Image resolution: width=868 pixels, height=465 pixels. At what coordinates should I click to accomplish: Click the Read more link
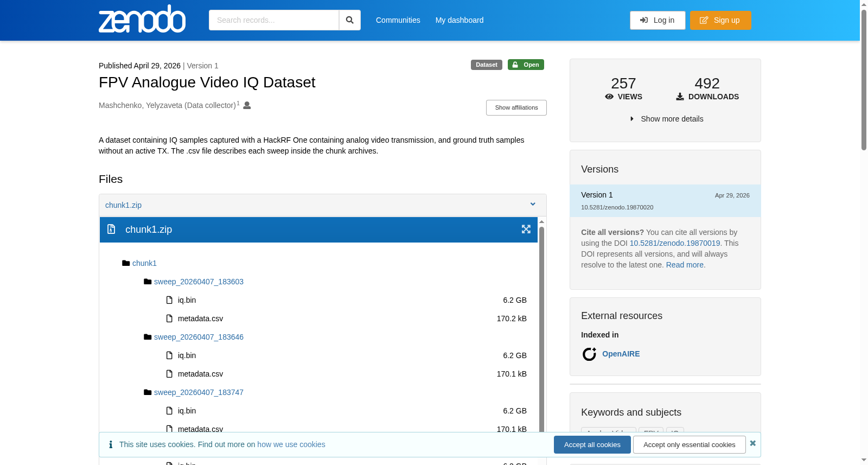click(x=685, y=265)
